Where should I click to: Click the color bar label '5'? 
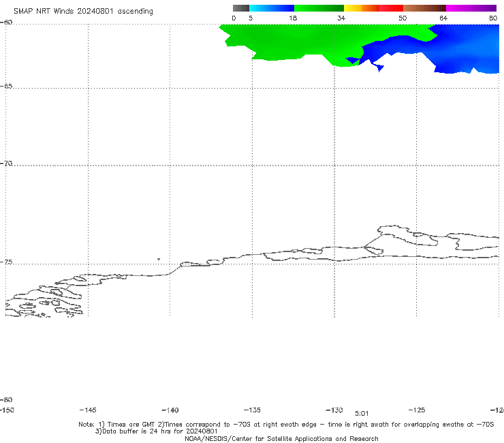coord(251,18)
